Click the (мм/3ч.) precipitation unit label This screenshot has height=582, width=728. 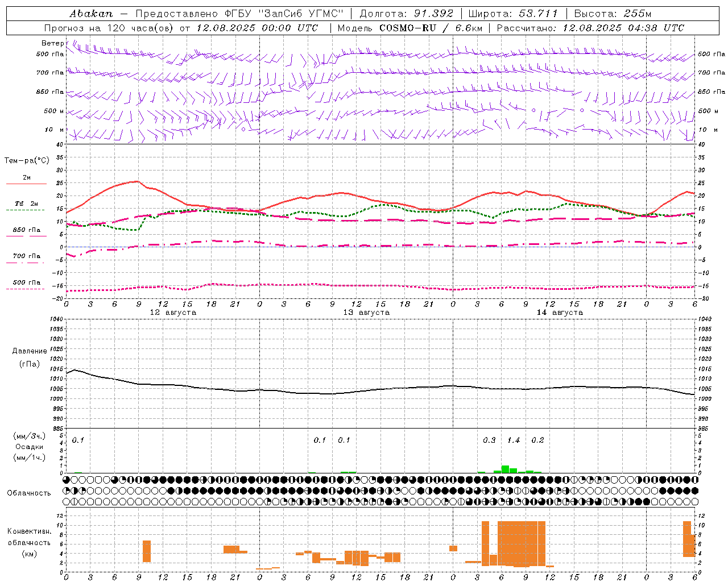pos(30,436)
